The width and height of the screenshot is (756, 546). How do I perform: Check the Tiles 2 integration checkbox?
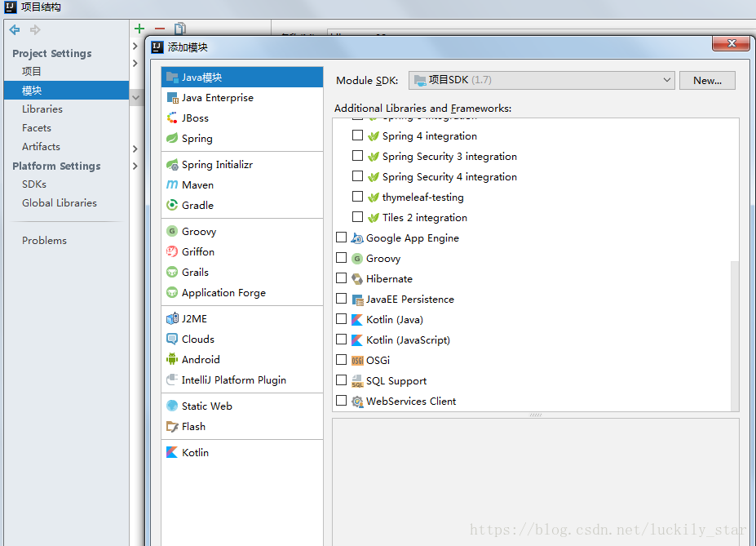pos(357,216)
